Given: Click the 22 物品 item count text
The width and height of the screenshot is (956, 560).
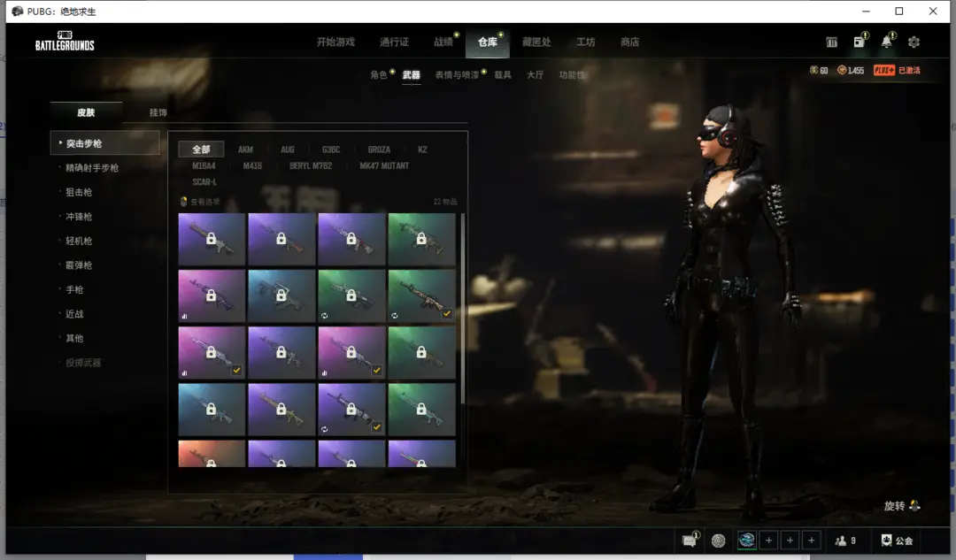Looking at the screenshot, I should [x=445, y=201].
